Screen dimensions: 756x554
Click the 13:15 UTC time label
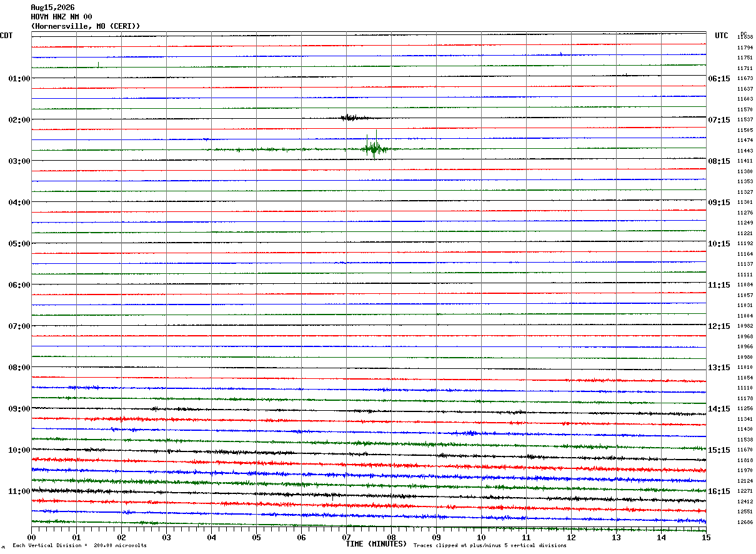(x=719, y=368)
